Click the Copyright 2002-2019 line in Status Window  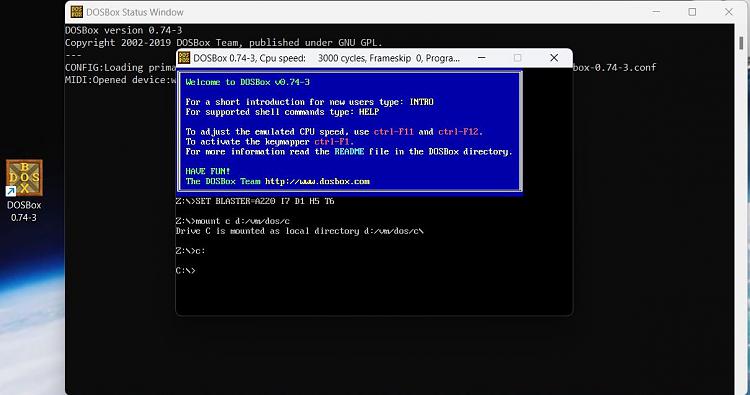(x=223, y=43)
